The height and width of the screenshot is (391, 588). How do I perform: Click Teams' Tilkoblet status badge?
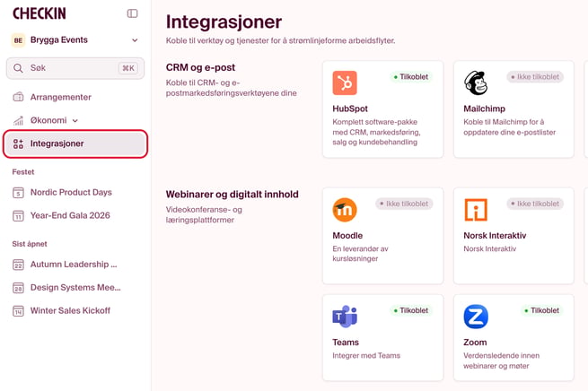click(411, 310)
